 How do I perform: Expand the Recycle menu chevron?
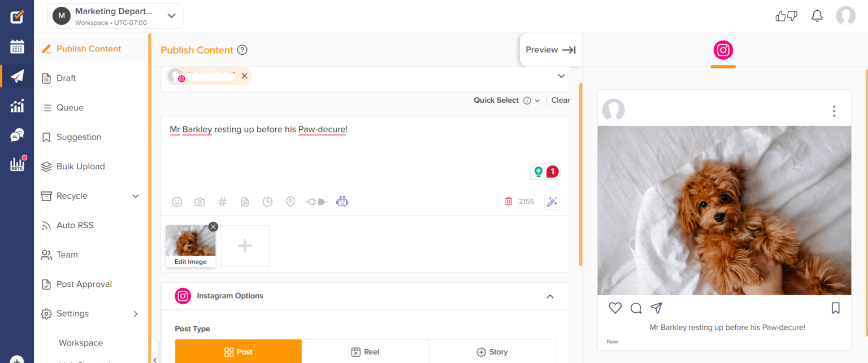136,196
